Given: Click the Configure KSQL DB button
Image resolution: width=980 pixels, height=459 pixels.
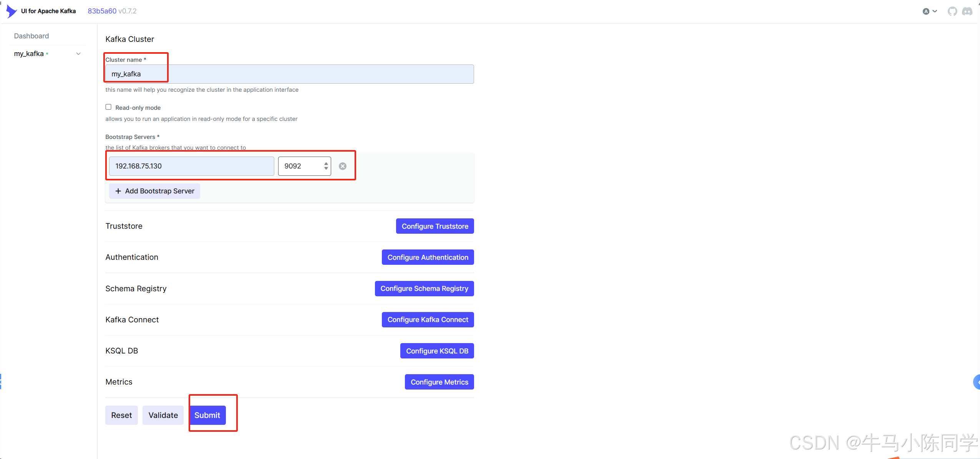Looking at the screenshot, I should pos(437,351).
